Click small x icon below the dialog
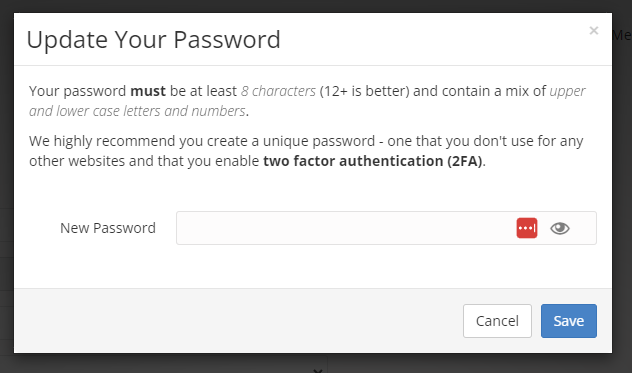This screenshot has height=373, width=632. [318, 370]
